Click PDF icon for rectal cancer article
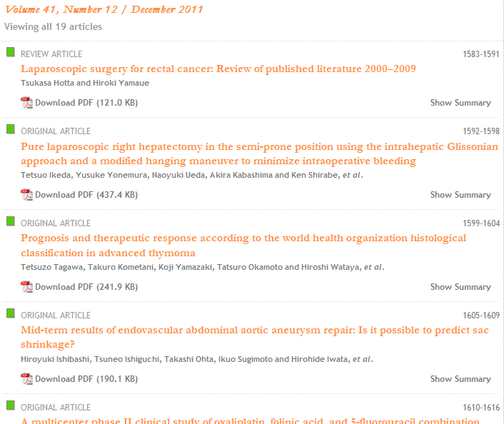This screenshot has height=424, width=504. tap(26, 103)
